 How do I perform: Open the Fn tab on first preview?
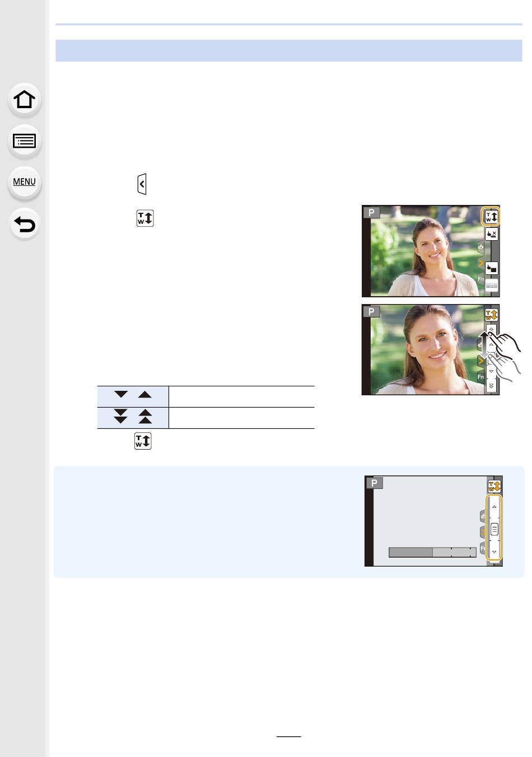[x=480, y=279]
